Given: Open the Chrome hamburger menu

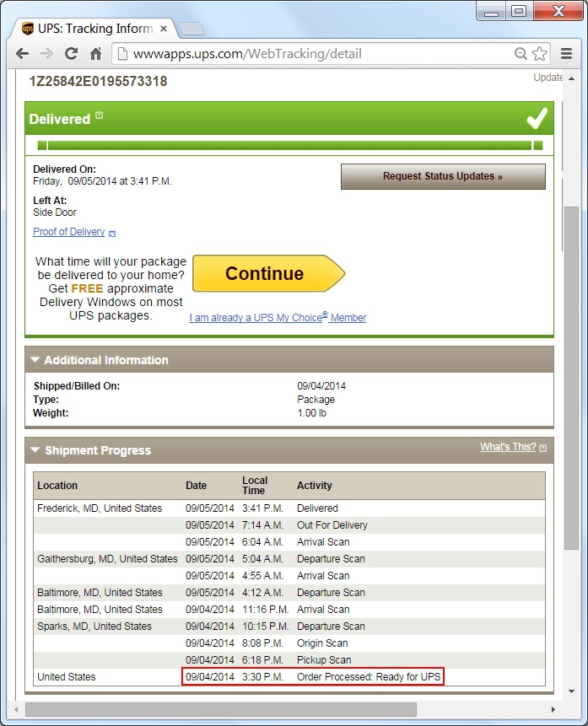Looking at the screenshot, I should [564, 54].
